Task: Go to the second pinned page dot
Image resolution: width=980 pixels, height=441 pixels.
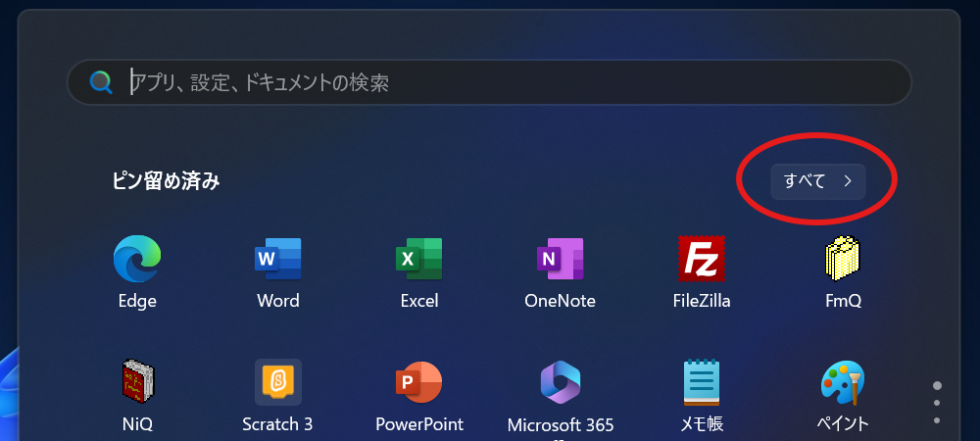Action: [937, 403]
